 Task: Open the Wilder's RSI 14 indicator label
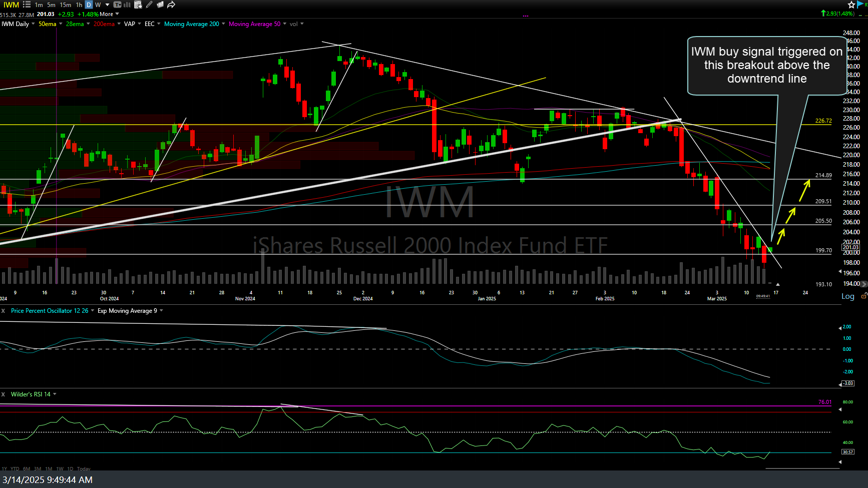pyautogui.click(x=31, y=394)
